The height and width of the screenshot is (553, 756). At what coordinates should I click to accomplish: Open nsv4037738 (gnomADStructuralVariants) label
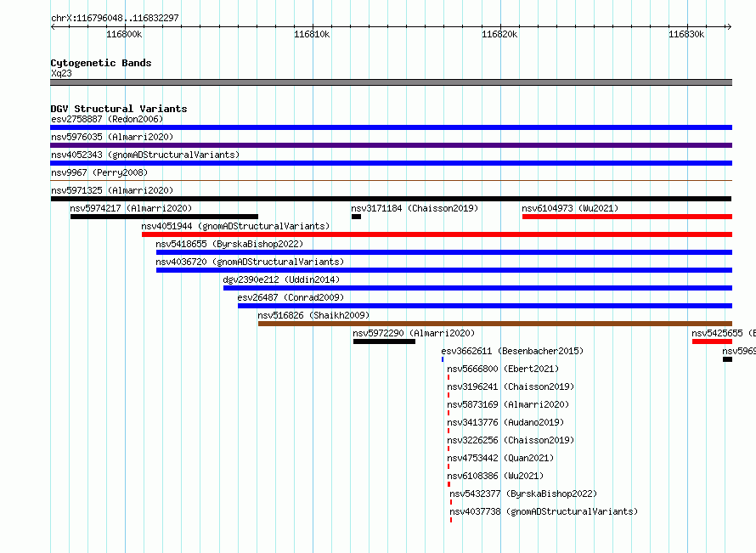[544, 511]
